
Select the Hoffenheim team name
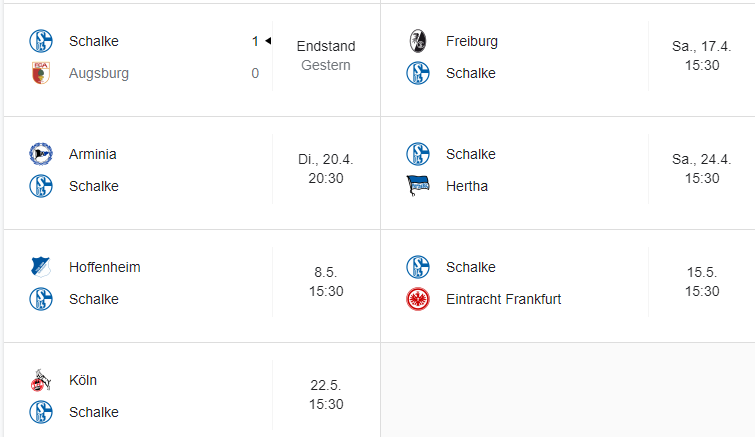[x=105, y=267]
